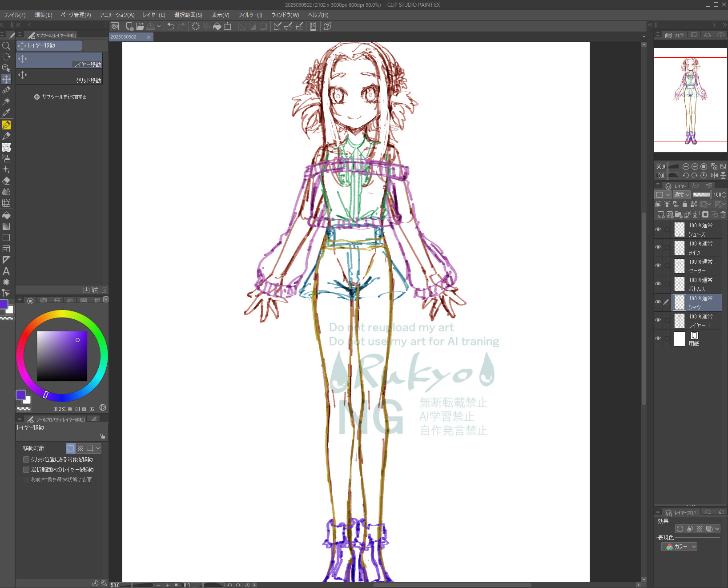Open the ファイル(F) menu
The width and height of the screenshot is (728, 588).
15,15
